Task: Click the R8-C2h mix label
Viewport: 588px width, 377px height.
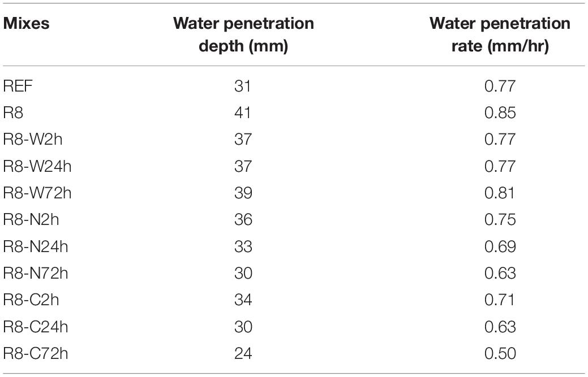Action: tap(31, 300)
